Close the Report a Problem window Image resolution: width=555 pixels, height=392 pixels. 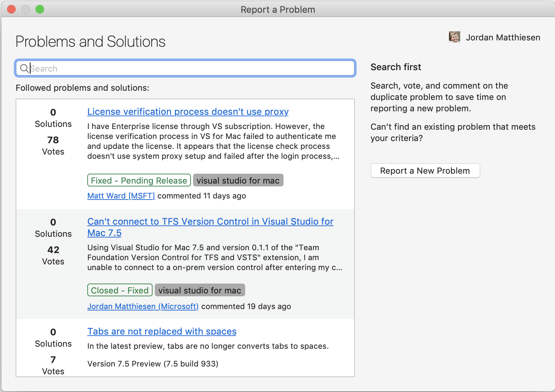(x=11, y=9)
